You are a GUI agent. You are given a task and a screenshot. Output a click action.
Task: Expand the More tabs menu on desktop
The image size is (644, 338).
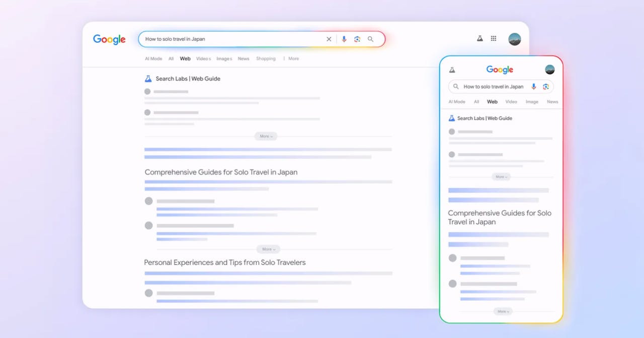coord(291,59)
